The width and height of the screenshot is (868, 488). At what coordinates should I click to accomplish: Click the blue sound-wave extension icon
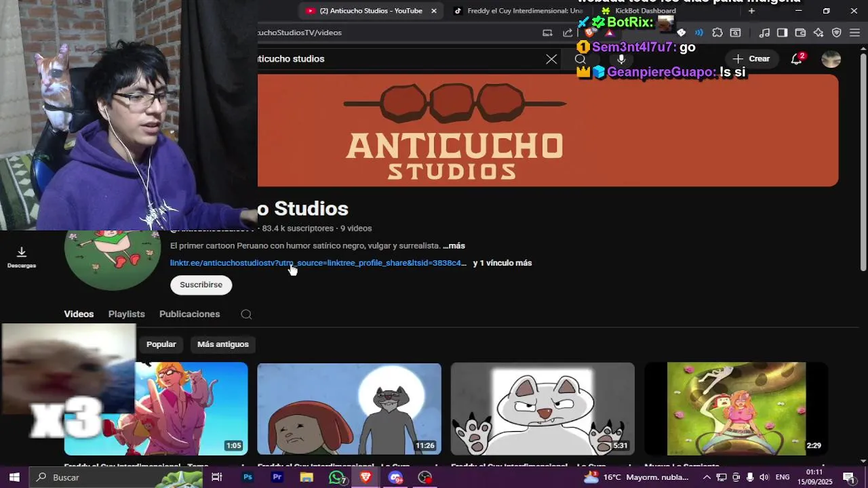699,33
